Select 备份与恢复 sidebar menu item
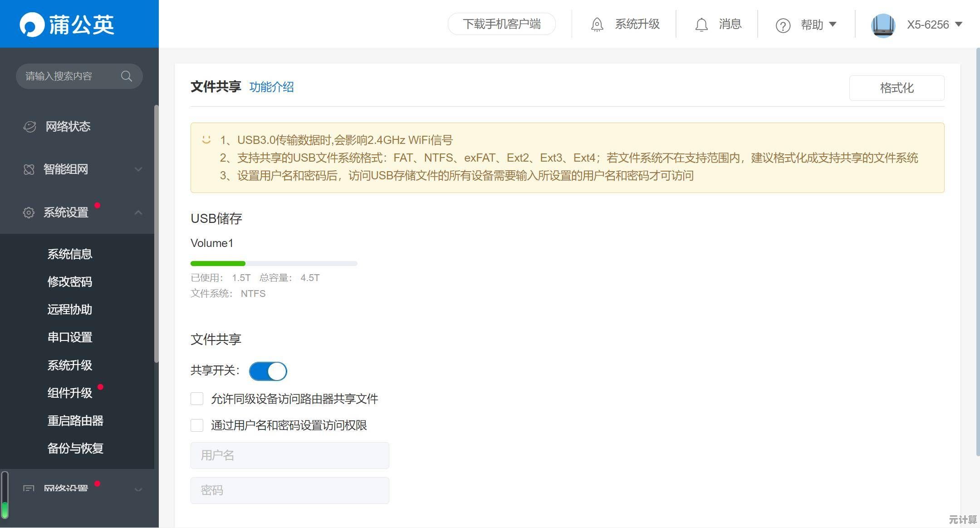 tap(75, 449)
